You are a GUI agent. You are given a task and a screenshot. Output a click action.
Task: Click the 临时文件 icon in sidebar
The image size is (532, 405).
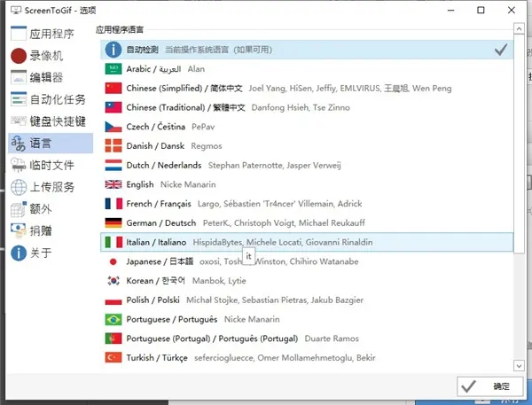[x=18, y=165]
